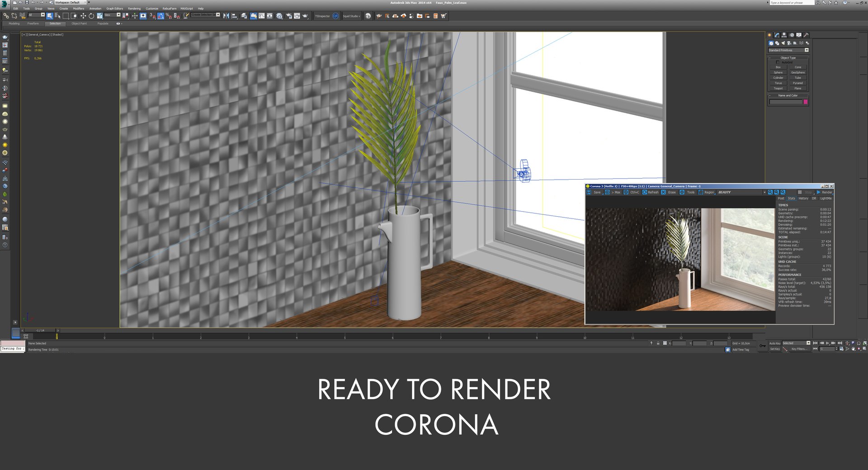Open the History tab in Corona

point(803,198)
